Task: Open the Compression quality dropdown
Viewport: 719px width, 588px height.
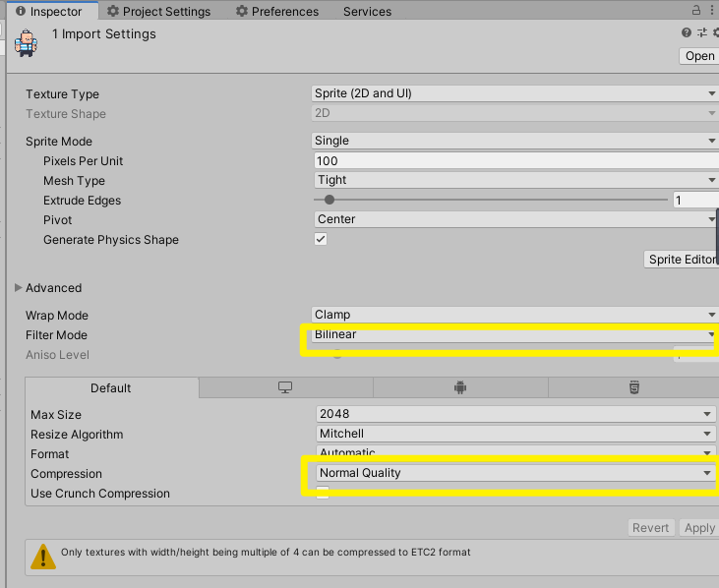Action: coord(514,473)
